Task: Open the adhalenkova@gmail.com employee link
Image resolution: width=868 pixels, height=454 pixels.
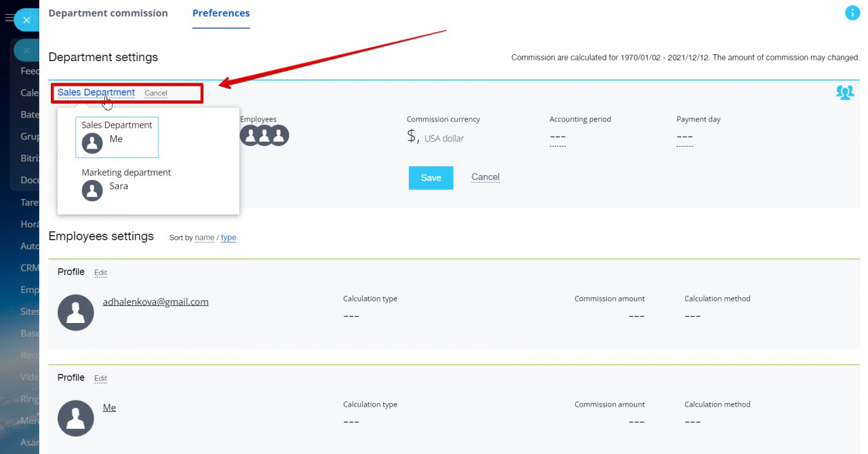Action: [x=155, y=302]
